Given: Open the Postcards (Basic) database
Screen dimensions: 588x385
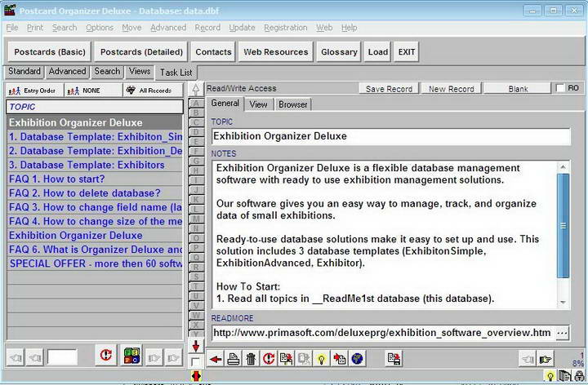Looking at the screenshot, I should click(x=50, y=51).
